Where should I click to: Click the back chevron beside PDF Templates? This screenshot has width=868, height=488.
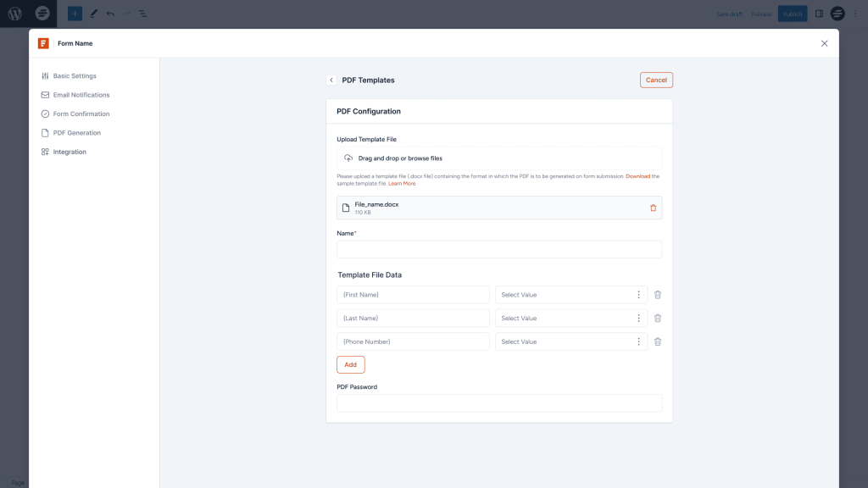coord(331,80)
